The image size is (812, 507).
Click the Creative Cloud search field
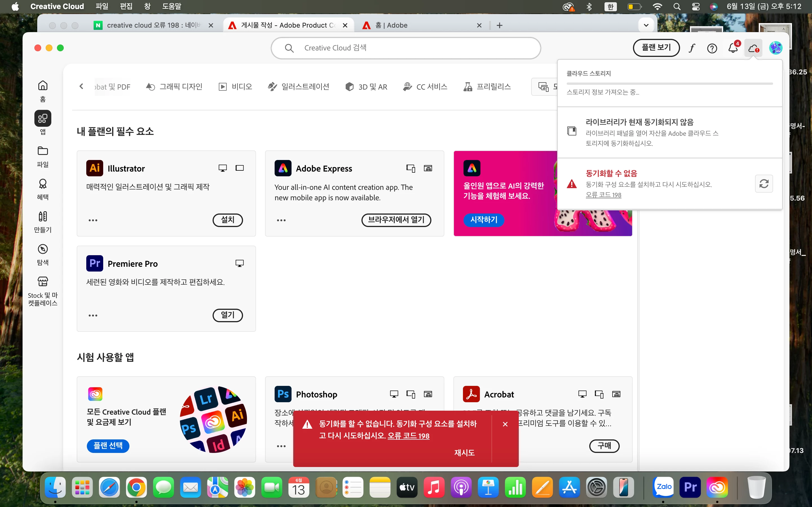pyautogui.click(x=406, y=48)
